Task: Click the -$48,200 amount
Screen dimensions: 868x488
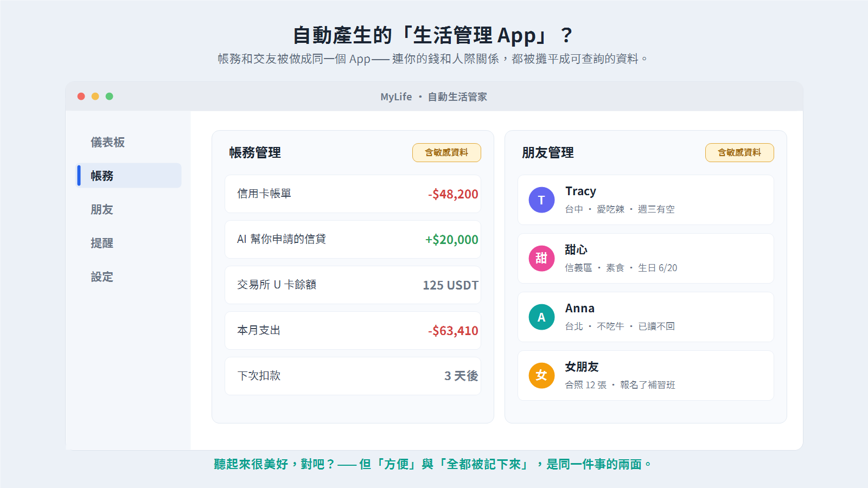Action: (x=453, y=194)
